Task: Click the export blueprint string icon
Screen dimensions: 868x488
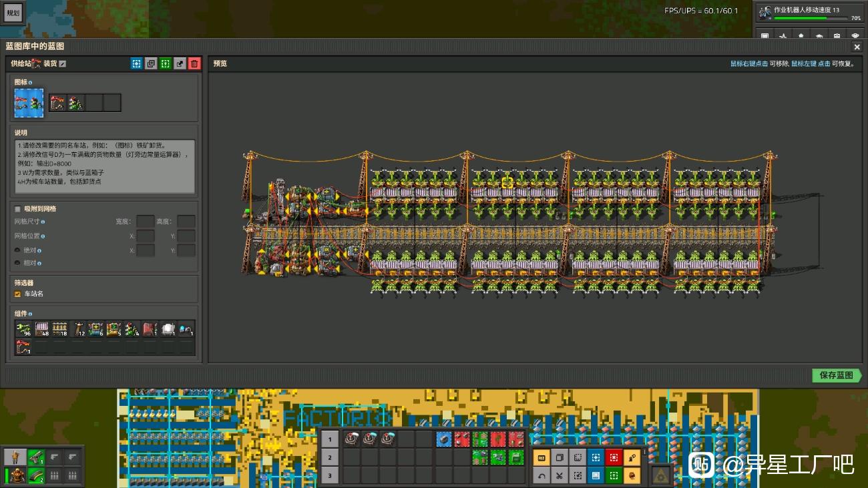Action: (x=180, y=63)
